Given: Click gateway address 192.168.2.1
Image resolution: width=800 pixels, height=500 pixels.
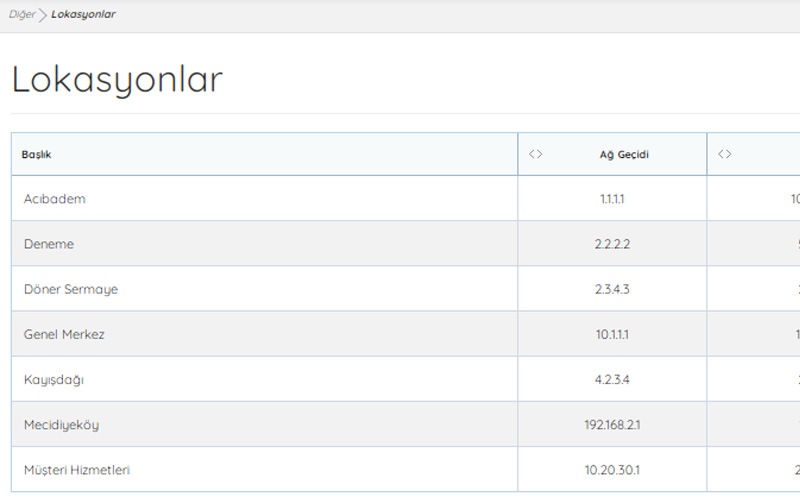Looking at the screenshot, I should (612, 425).
